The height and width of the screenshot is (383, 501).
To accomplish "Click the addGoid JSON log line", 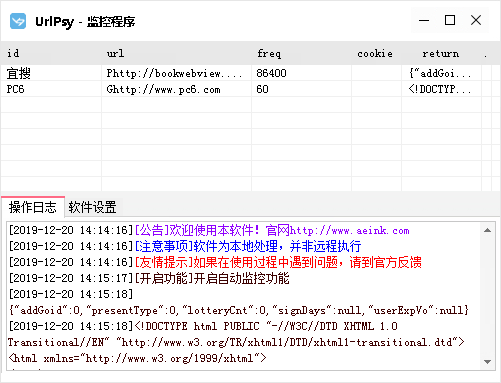I will click(239, 310).
